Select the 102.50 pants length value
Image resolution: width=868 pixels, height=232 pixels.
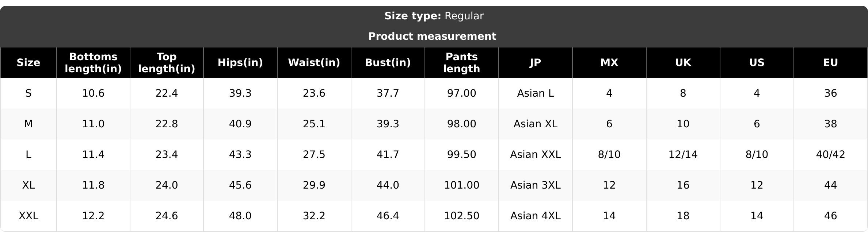click(462, 216)
